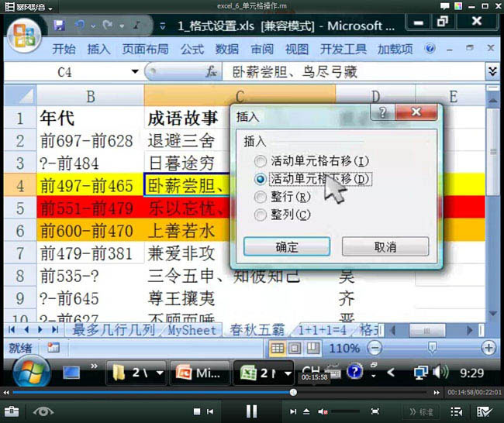Click the column B header
Image resolution: width=504 pixels, height=423 pixels.
pyautogui.click(x=90, y=96)
